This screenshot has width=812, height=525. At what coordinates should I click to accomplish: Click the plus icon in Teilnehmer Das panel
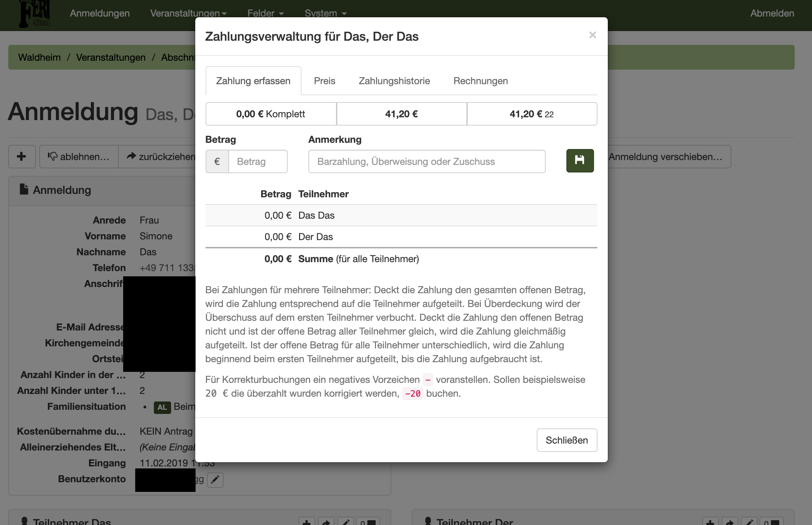coord(307,522)
